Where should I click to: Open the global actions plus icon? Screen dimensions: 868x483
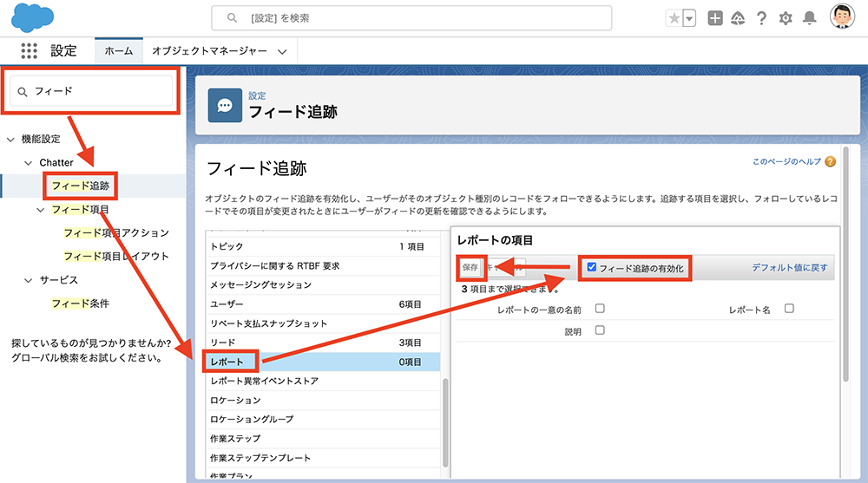714,18
